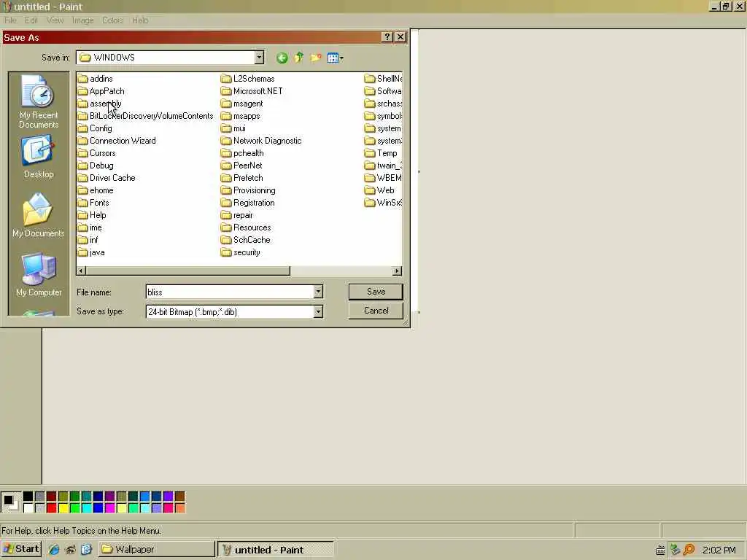
Task: Expand the File name dropdown arrow
Action: click(318, 292)
